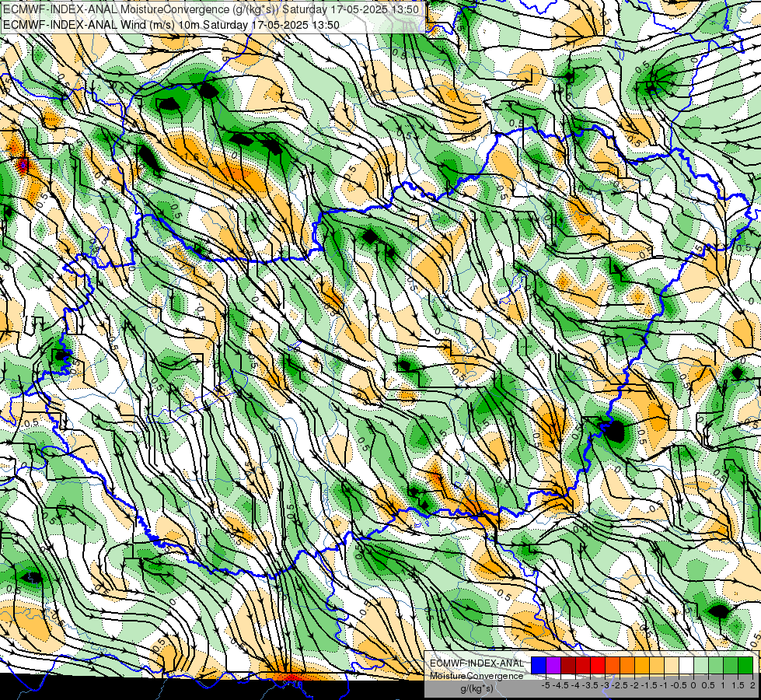Screen dimensions: 761x700
Task: Click the '-2.5' legend tick label
Action: tap(620, 685)
